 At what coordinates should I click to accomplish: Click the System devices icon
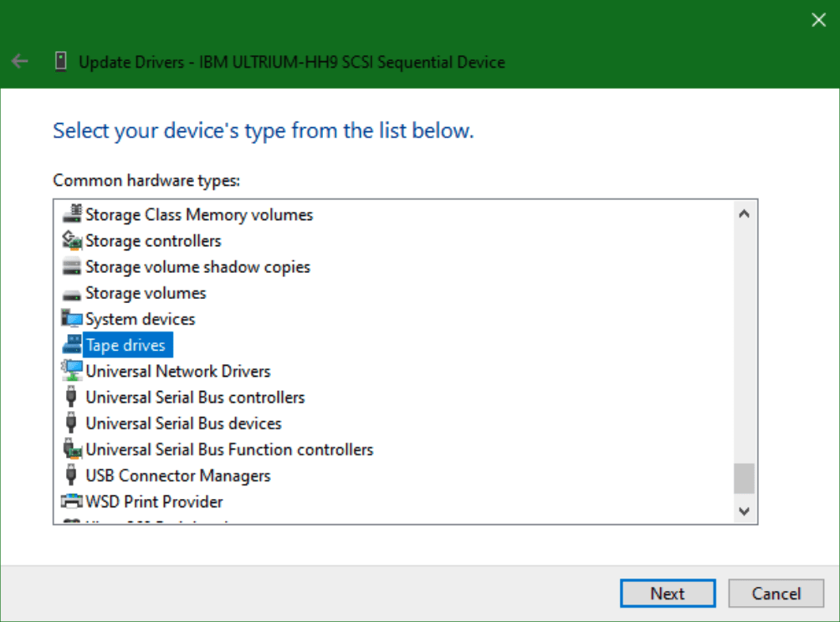coord(73,319)
